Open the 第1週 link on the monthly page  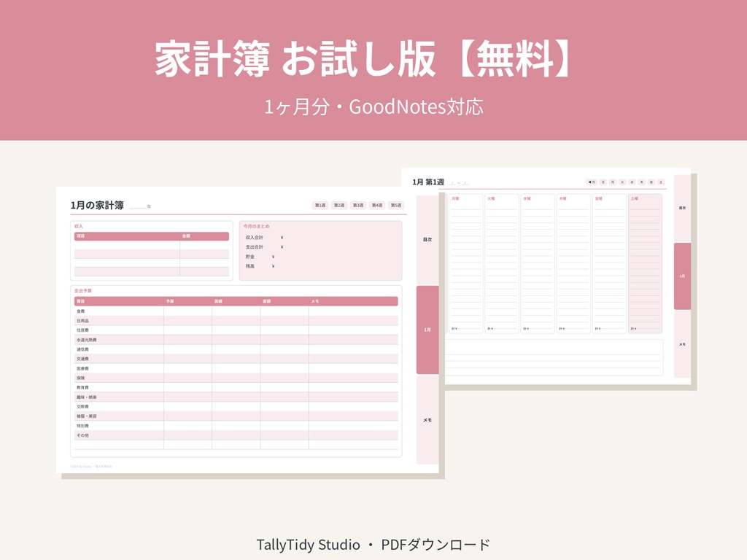pyautogui.click(x=320, y=205)
